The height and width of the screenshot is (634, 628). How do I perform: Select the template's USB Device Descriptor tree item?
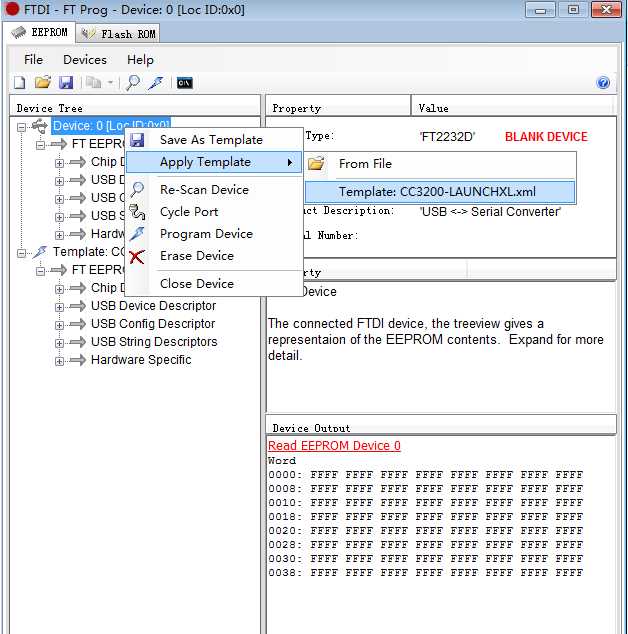pyautogui.click(x=153, y=306)
